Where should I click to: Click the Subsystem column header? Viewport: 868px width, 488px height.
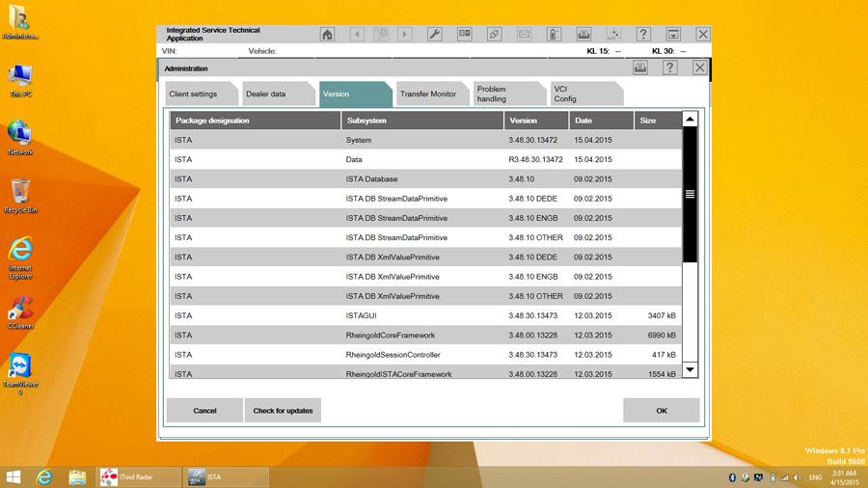click(x=422, y=121)
